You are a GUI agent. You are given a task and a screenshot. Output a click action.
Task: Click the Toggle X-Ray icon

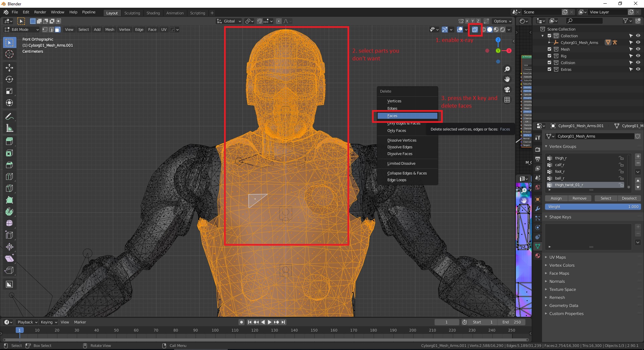tap(475, 30)
